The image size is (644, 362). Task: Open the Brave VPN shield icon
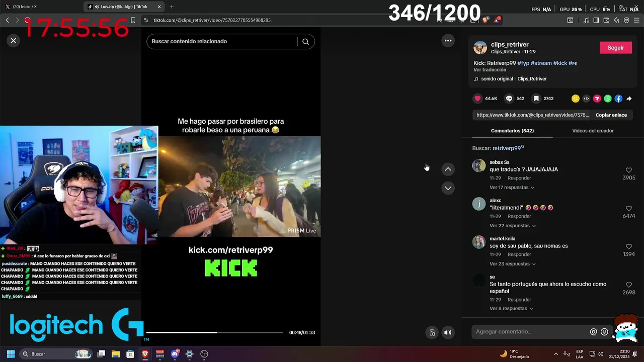click(626, 20)
